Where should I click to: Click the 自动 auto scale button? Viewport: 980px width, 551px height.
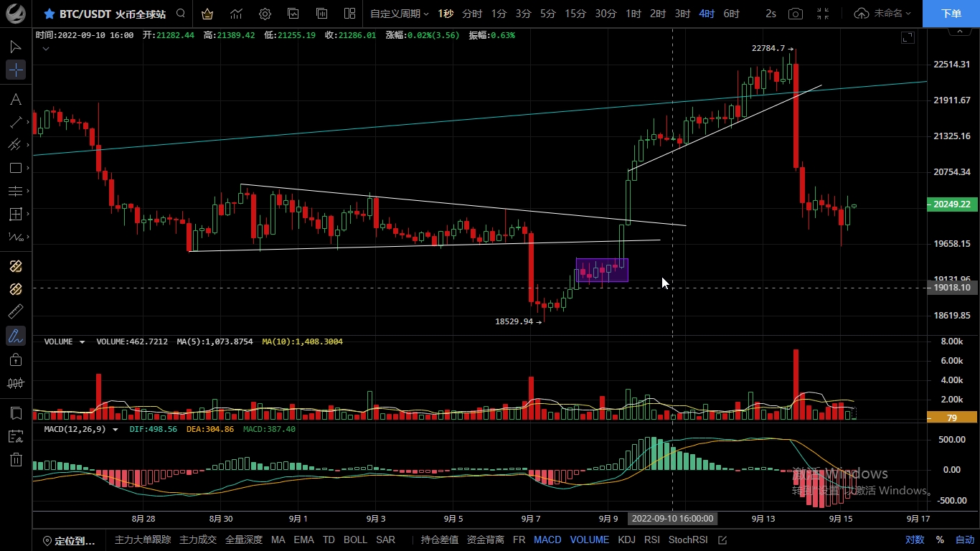pyautogui.click(x=965, y=540)
